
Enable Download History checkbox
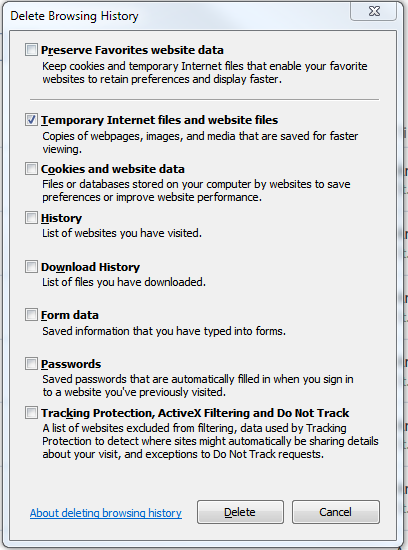coord(31,267)
